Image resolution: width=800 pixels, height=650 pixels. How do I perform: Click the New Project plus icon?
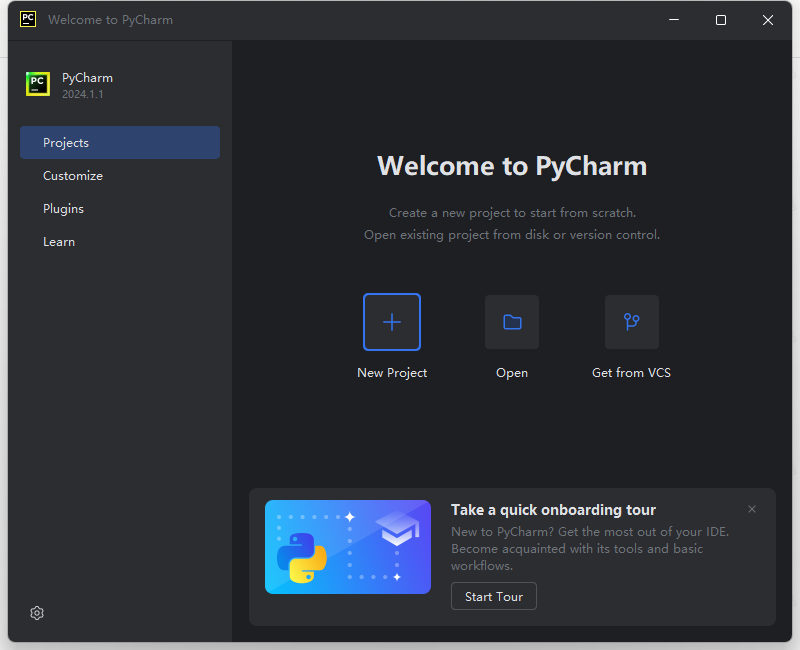[x=392, y=322]
